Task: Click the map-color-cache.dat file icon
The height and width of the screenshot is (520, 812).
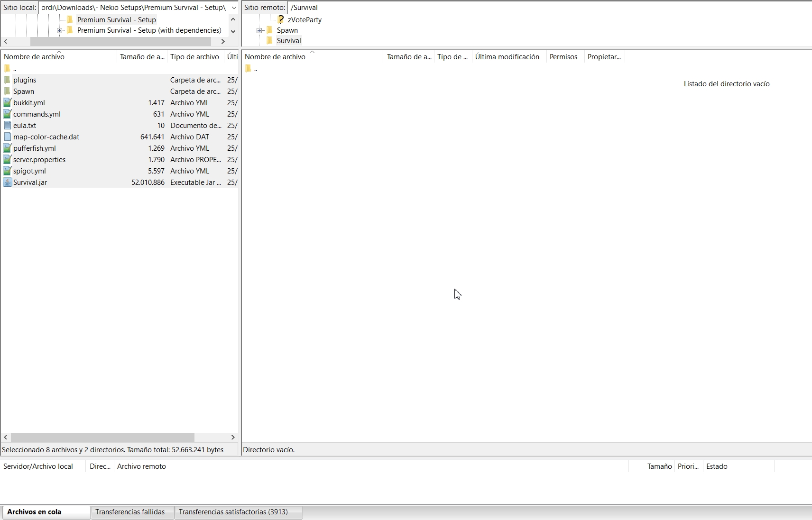Action: pyautogui.click(x=7, y=137)
